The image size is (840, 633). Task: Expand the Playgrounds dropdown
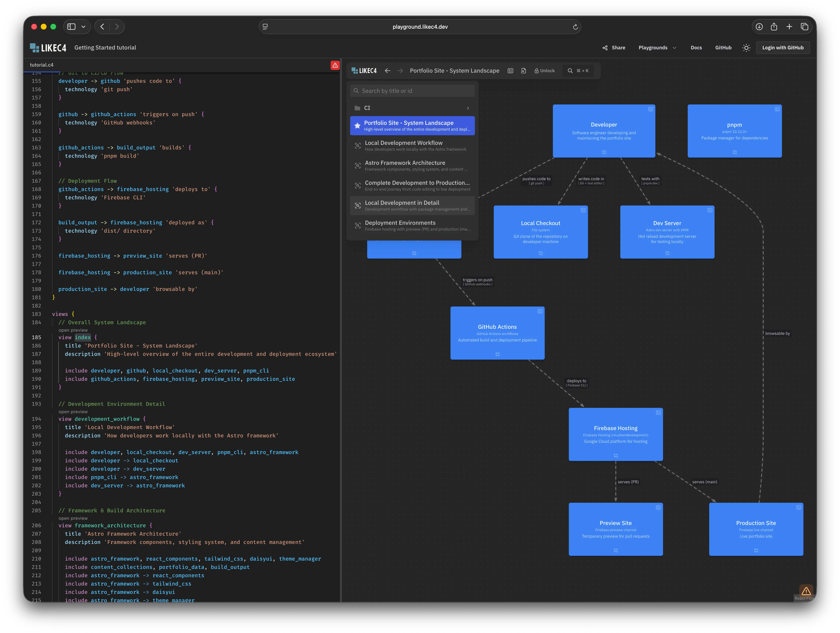tap(657, 47)
